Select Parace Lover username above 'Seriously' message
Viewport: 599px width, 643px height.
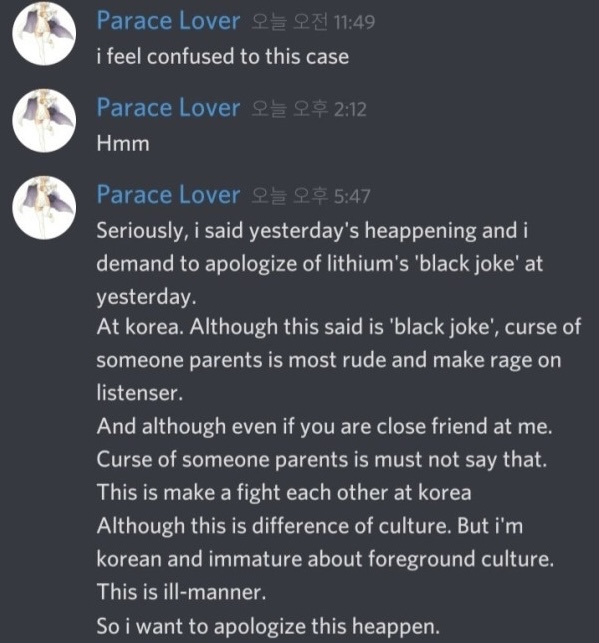(168, 195)
